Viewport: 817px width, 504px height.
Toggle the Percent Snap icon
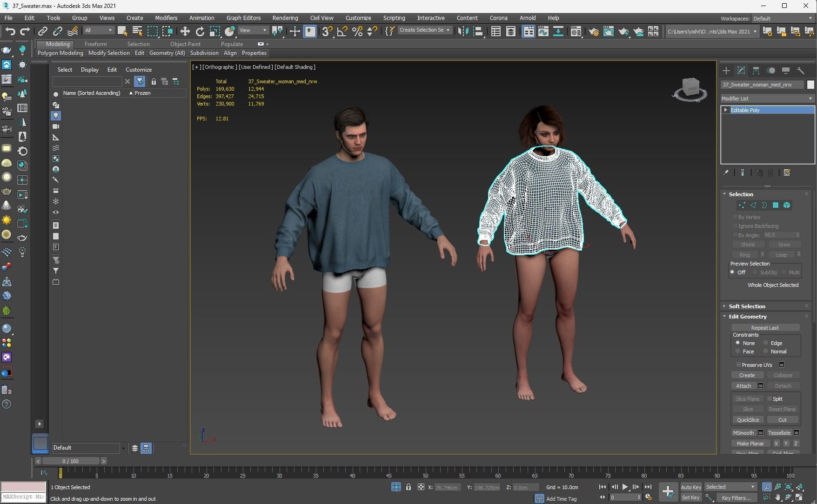click(x=357, y=31)
